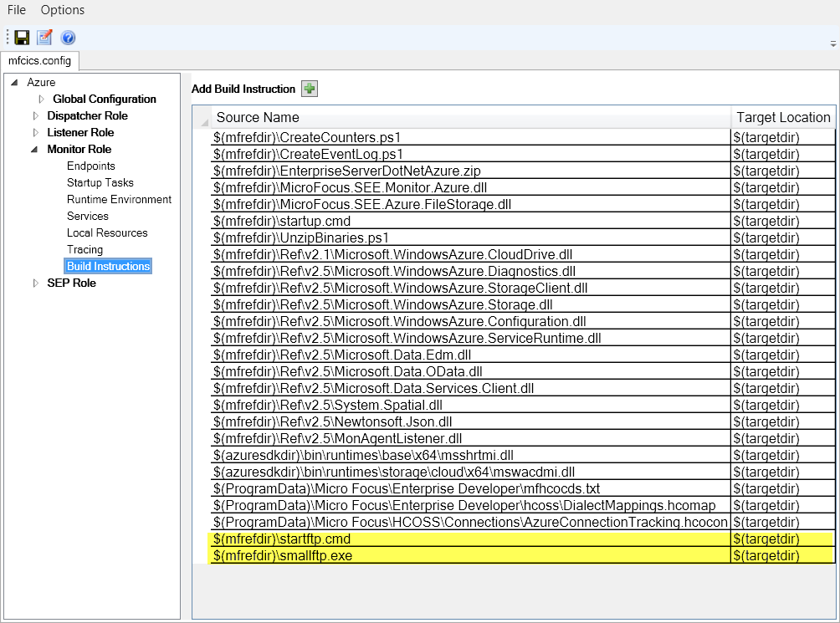Collapse the Monitor Role node
Screen dimensions: 840x623
(35, 150)
